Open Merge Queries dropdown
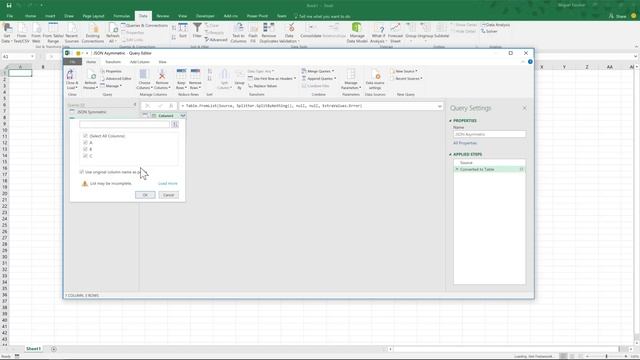The image size is (640, 360). [x=318, y=71]
